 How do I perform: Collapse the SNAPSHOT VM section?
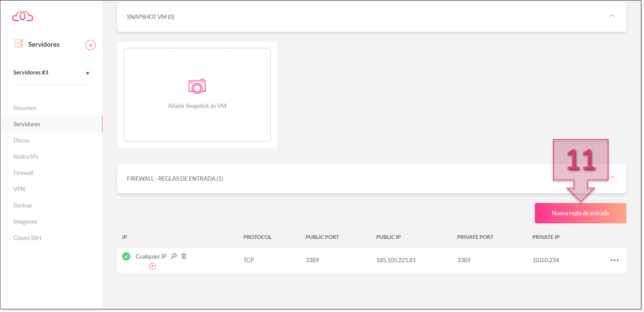tap(612, 16)
